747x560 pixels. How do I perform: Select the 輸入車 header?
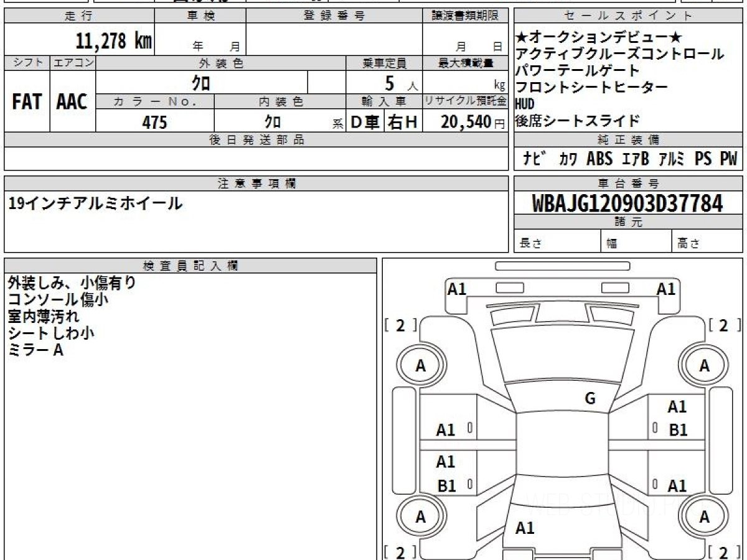384,101
